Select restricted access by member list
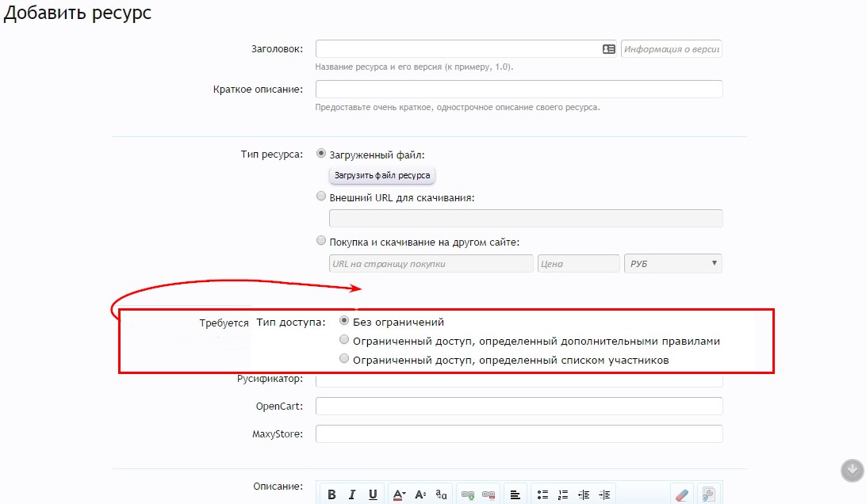The width and height of the screenshot is (866, 504). [x=344, y=359]
